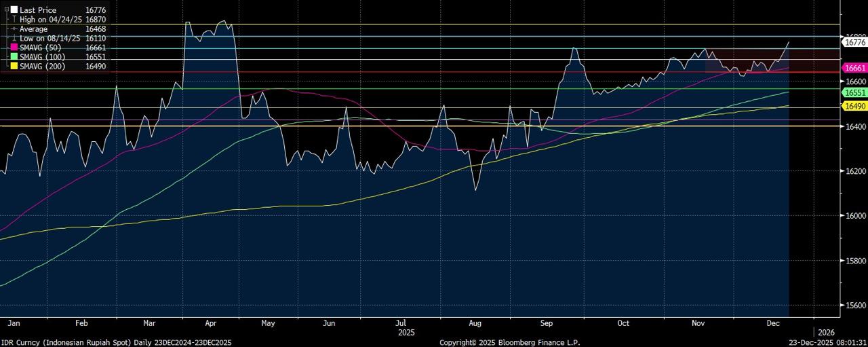Screen dimensions: 868x347
Task: Select the High marker icon in legend
Action: click(x=14, y=20)
